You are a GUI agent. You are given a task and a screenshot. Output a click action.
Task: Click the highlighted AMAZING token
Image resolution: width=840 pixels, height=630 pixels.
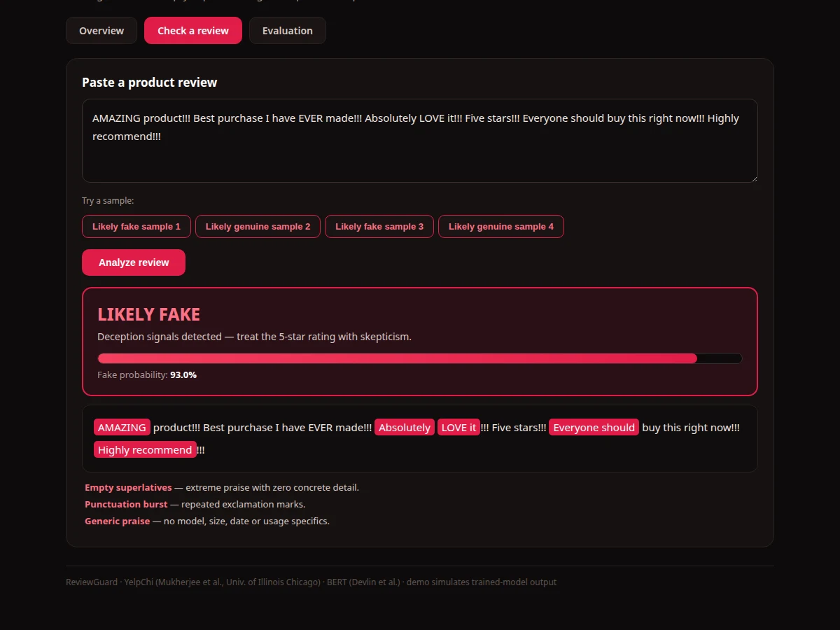(x=122, y=428)
